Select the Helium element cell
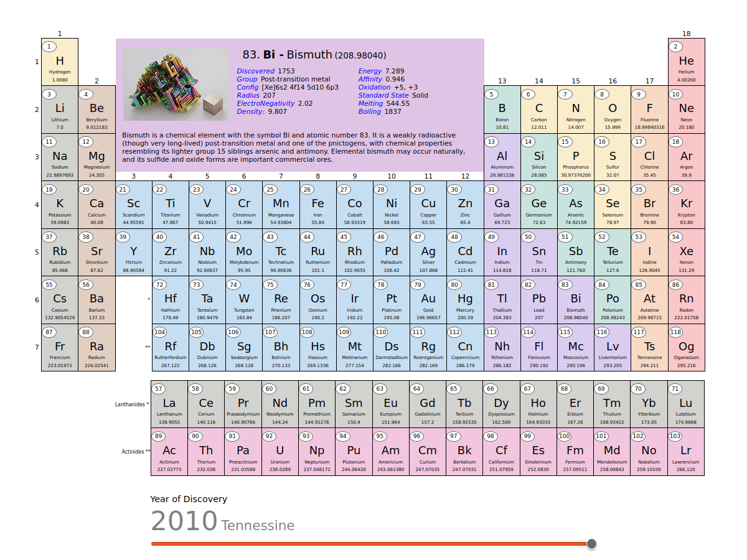 (x=686, y=62)
